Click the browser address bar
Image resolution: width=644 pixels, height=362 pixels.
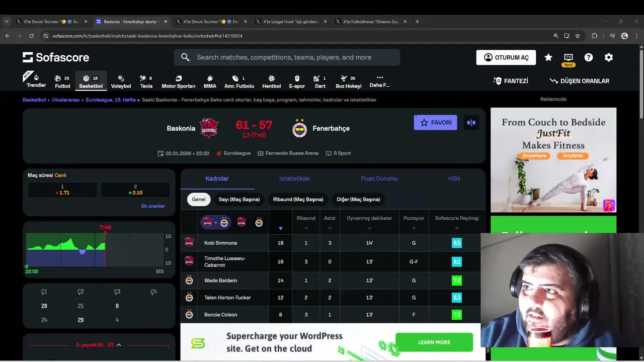click(x=297, y=36)
